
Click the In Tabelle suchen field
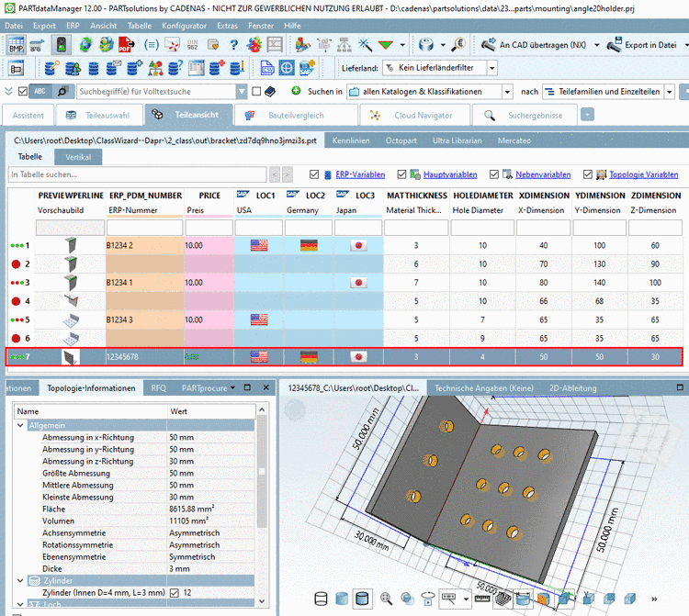pyautogui.click(x=137, y=174)
